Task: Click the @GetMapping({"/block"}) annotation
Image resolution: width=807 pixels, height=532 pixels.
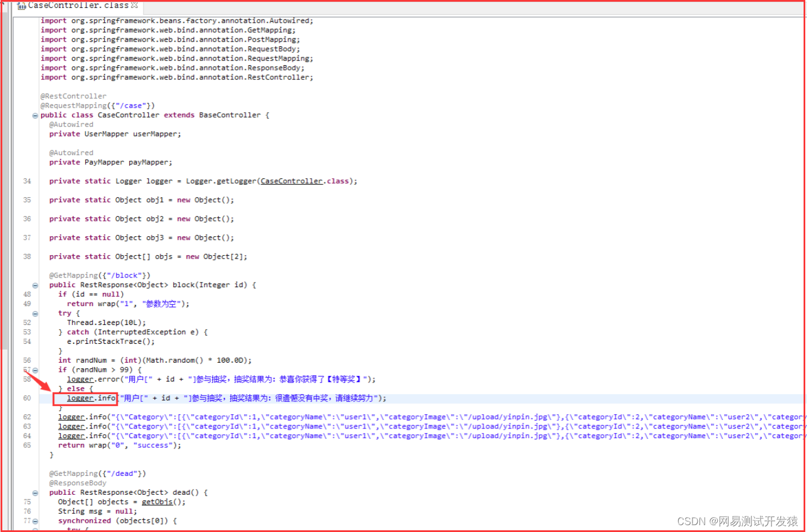Action: pyautogui.click(x=100, y=276)
